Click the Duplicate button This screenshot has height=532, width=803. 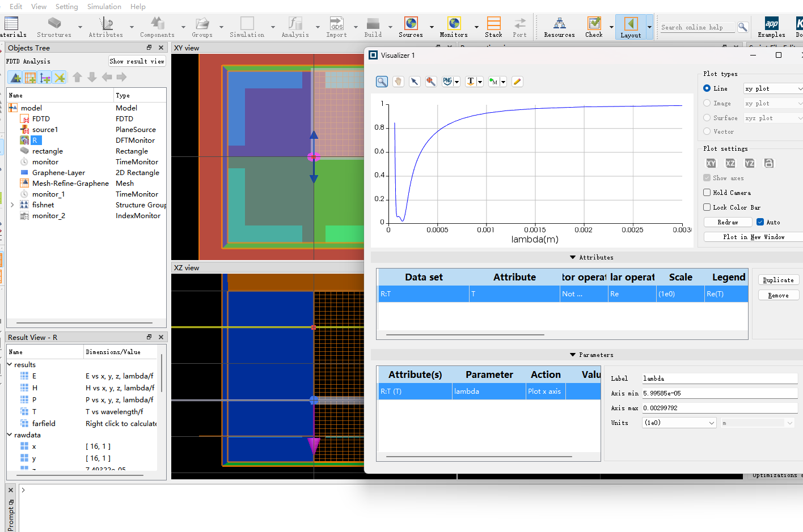(778, 280)
